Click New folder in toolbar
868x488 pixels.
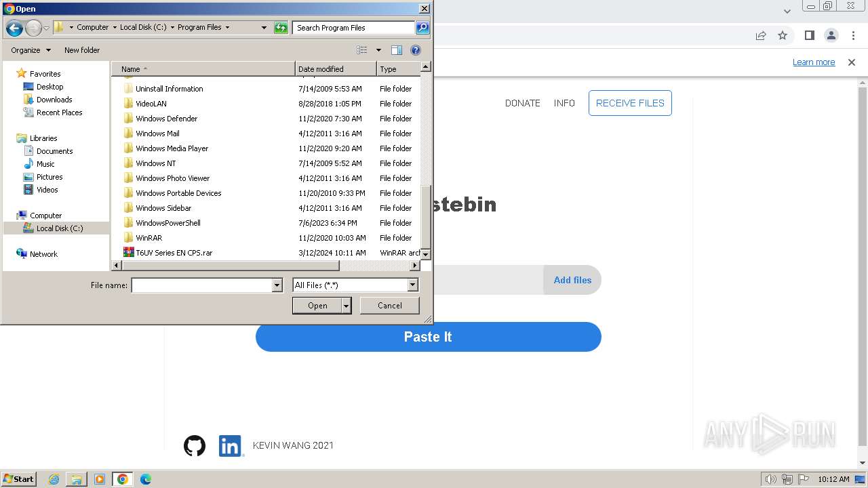tap(82, 50)
